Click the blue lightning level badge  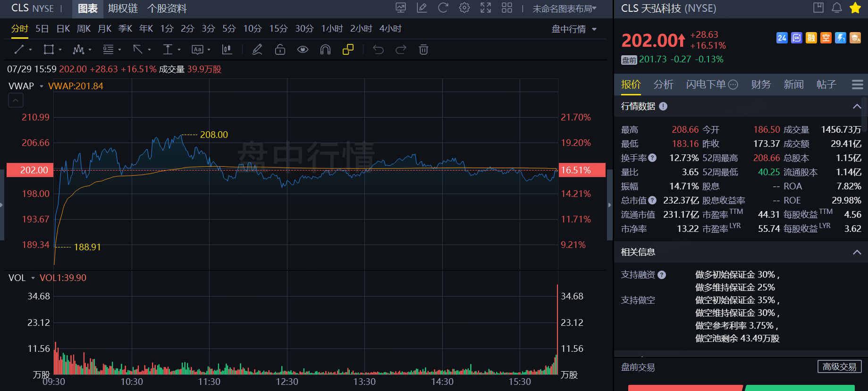[841, 38]
